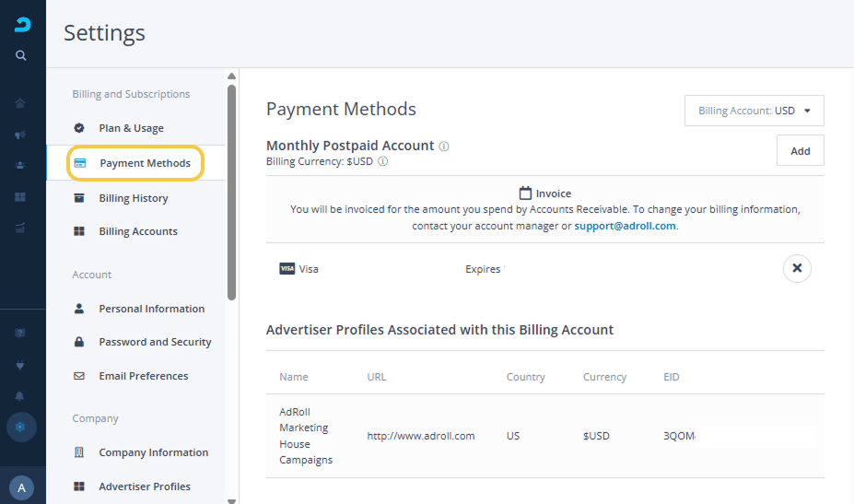Screen dimensions: 854x504
Task: Open Password and Security settings
Action: 155,342
